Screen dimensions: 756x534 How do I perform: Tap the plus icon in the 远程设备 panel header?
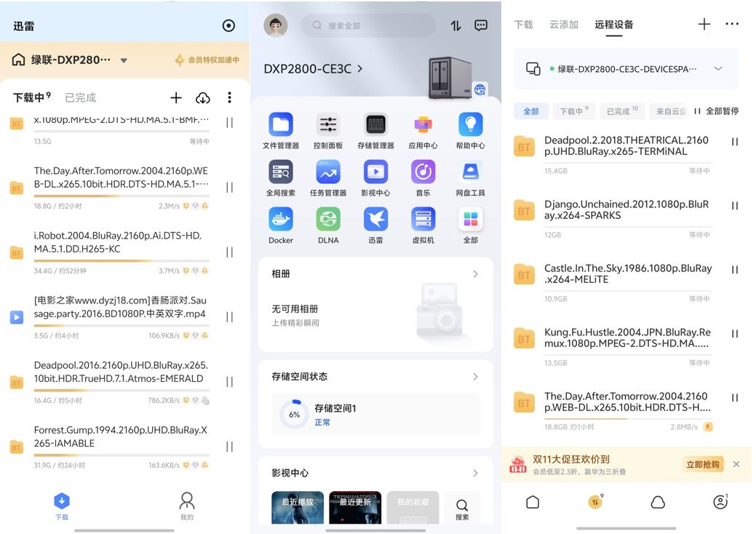(704, 24)
